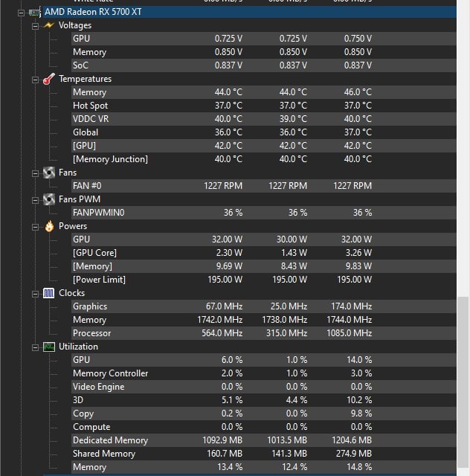Screen dimensions: 470x476
Task: Select the [Memory] power row
Action: (263, 266)
